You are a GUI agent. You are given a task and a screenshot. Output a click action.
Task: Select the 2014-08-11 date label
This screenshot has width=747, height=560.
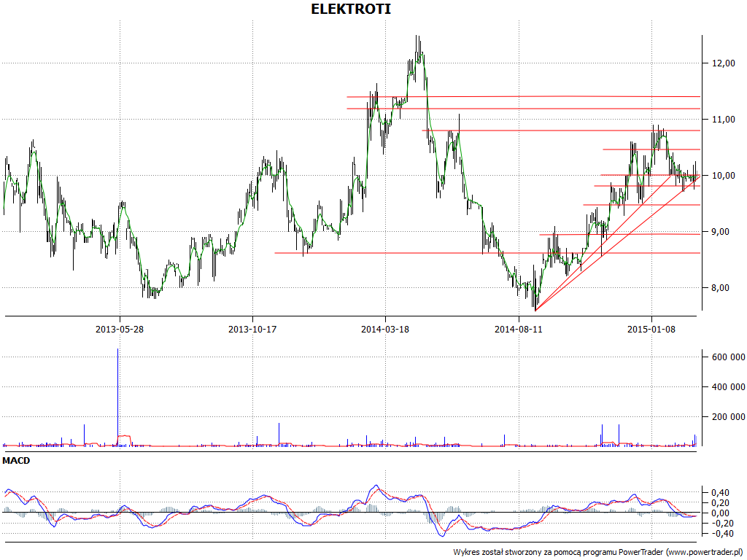[x=519, y=329]
